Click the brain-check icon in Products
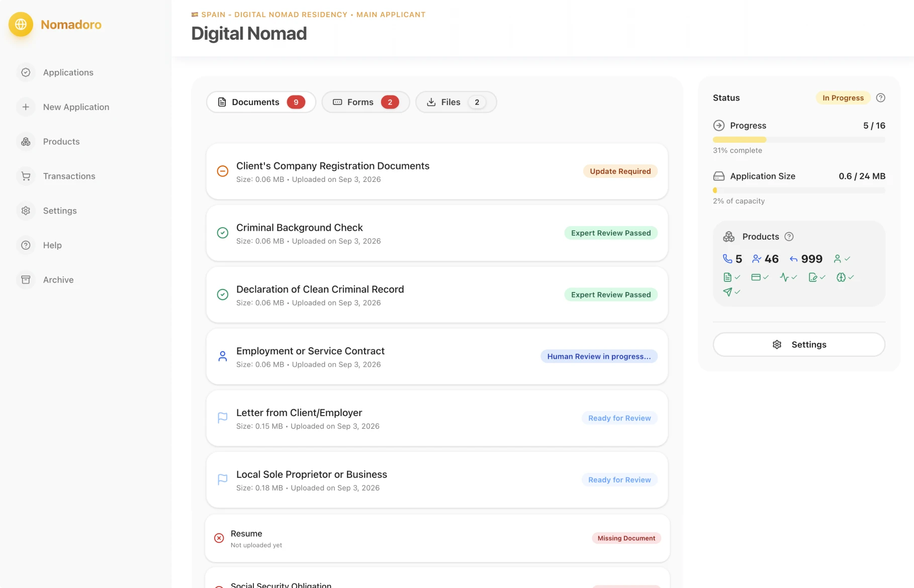 click(x=845, y=277)
